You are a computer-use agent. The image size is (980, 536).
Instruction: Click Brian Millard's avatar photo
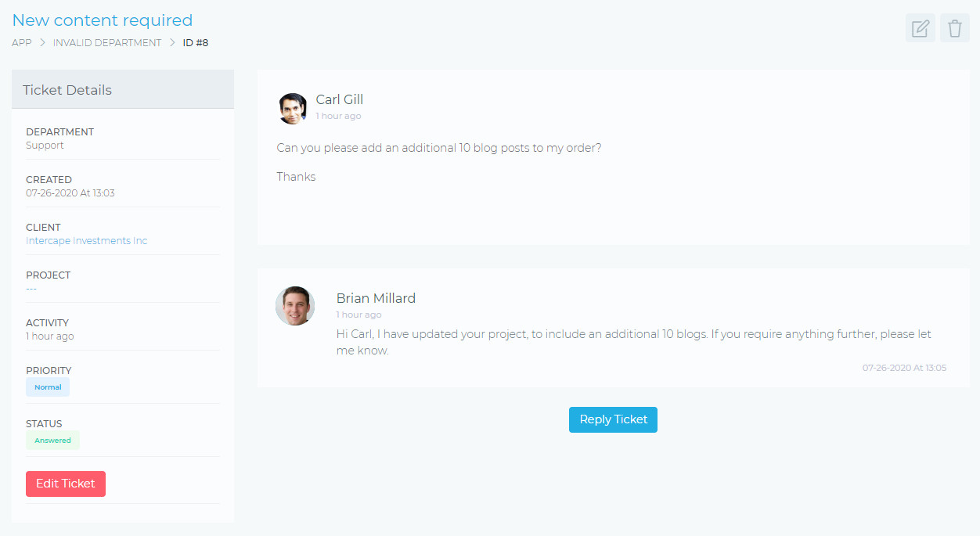point(295,306)
